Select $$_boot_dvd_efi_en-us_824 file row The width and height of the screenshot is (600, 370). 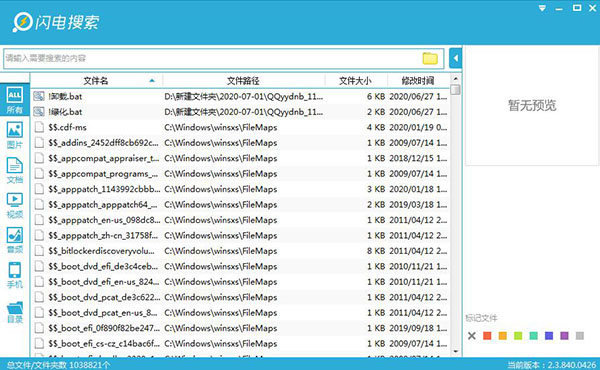point(240,282)
